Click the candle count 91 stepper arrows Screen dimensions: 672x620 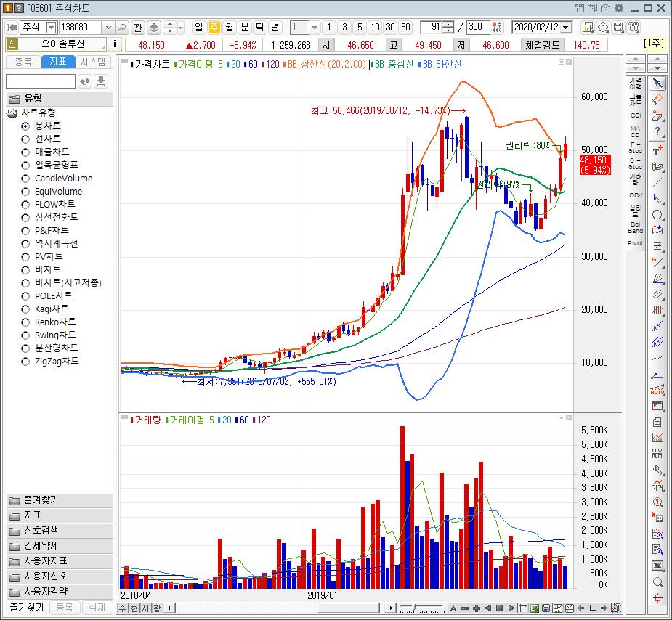point(448,28)
